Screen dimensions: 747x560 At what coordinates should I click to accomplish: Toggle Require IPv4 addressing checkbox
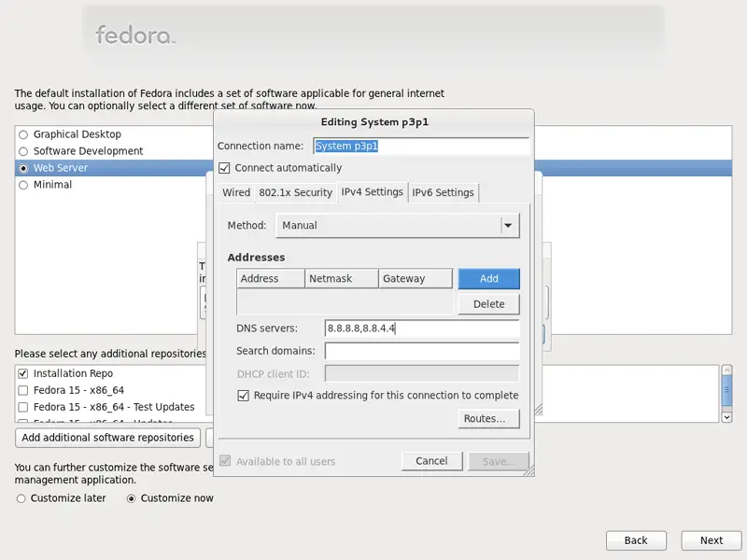click(244, 396)
